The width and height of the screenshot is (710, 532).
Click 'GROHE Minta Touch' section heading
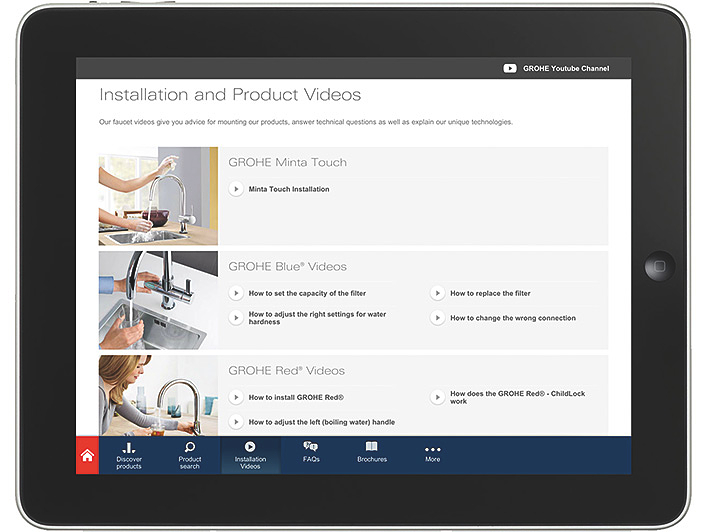pos(288,163)
